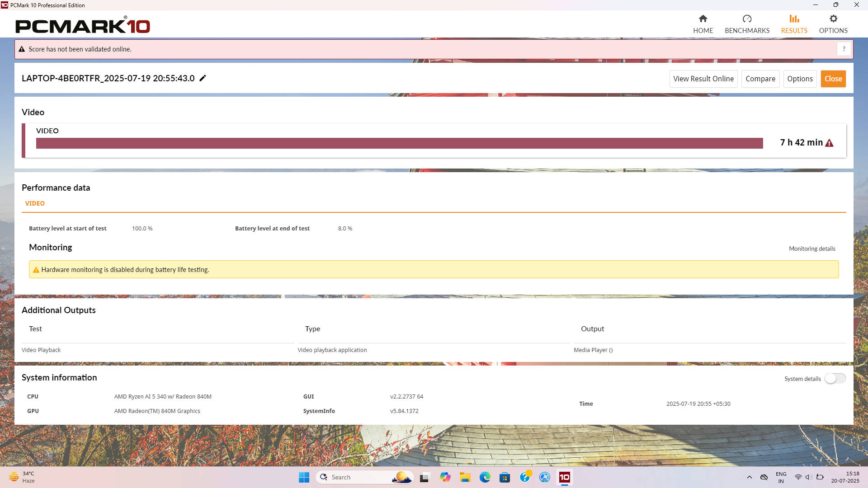
Task: Open the Benchmarks gauge icon
Action: click(747, 19)
